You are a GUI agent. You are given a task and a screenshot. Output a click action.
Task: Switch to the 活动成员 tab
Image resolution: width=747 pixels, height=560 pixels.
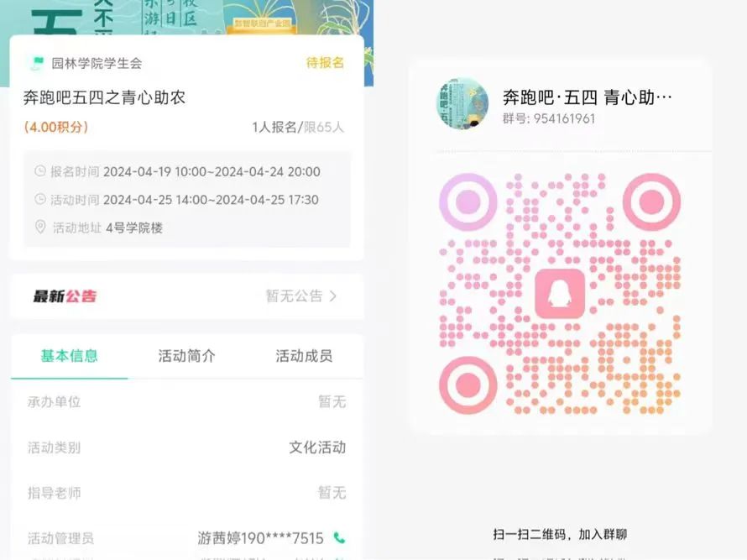point(304,355)
